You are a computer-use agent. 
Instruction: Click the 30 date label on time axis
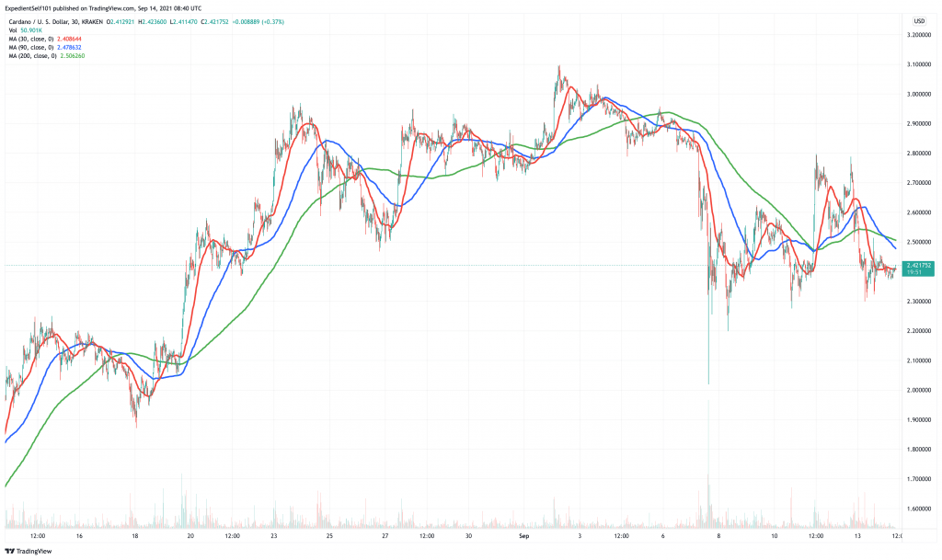click(x=468, y=536)
